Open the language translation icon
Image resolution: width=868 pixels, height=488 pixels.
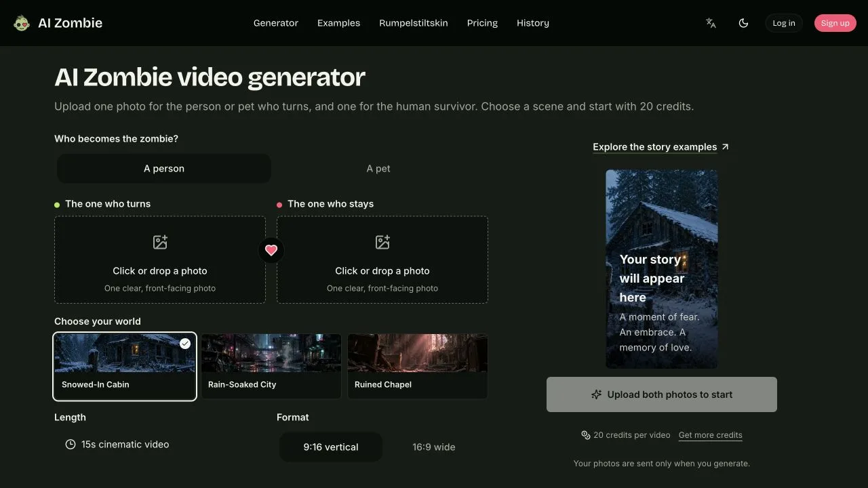click(711, 23)
